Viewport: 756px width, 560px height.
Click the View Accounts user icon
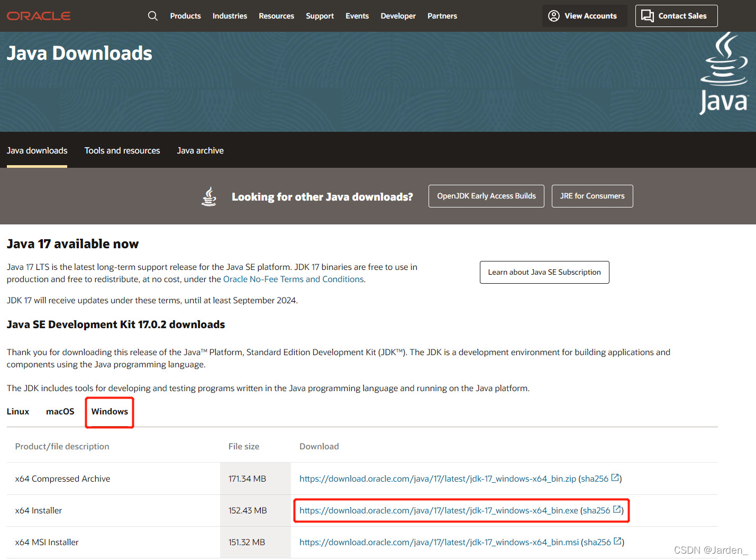tap(554, 16)
